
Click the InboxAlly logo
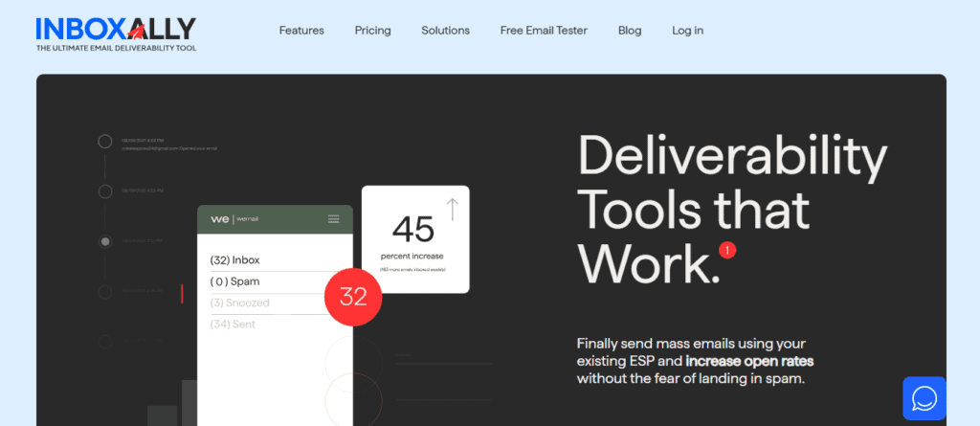(116, 34)
